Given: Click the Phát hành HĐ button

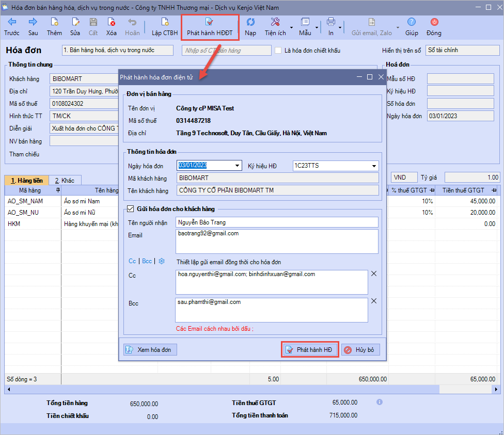Looking at the screenshot, I should point(310,350).
